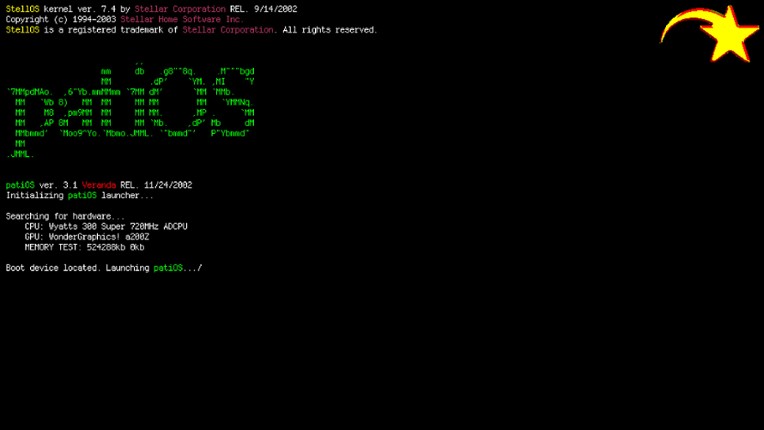Click the "Searching for hardware..." line
The width and height of the screenshot is (764, 430).
tap(65, 216)
